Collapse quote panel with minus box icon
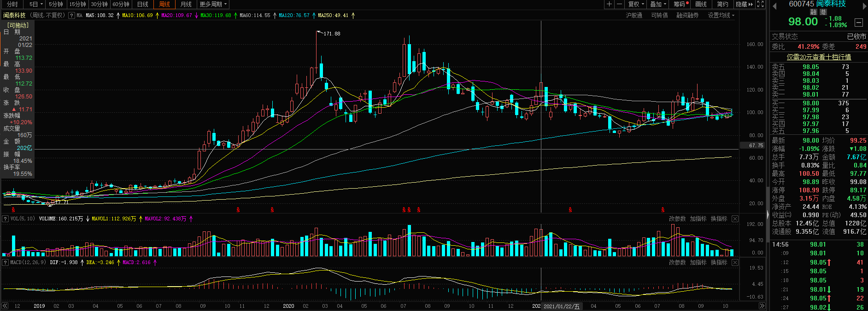 click(858, 22)
